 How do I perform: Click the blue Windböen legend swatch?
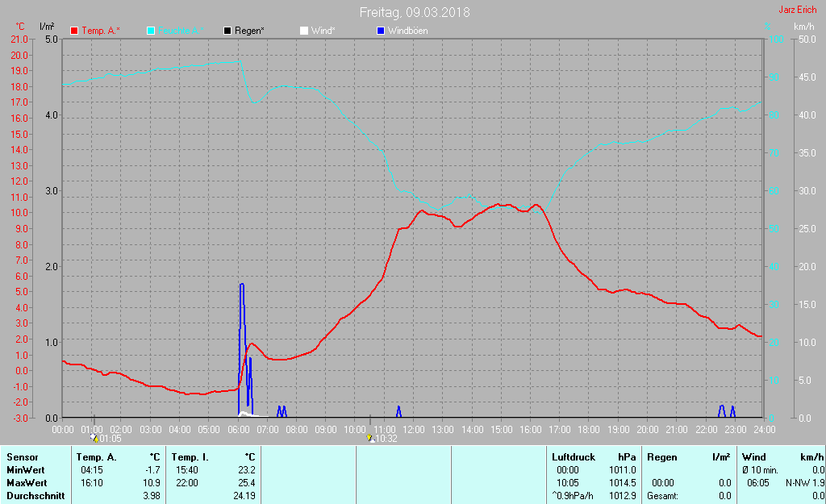381,31
